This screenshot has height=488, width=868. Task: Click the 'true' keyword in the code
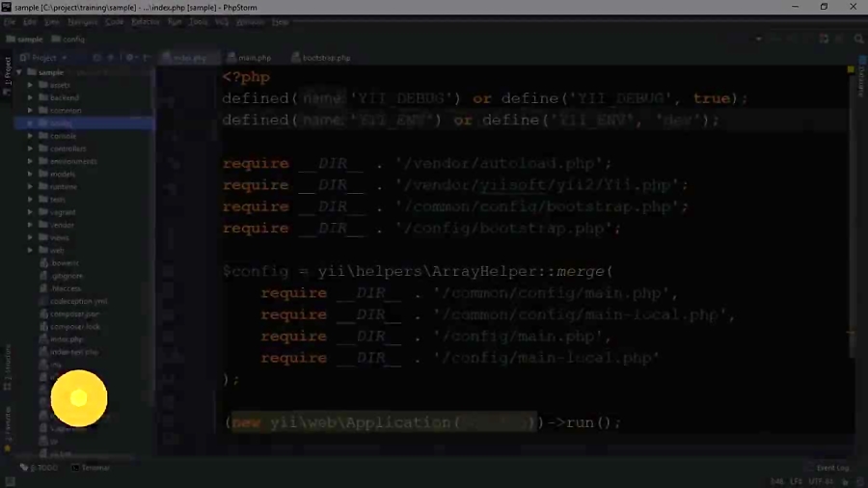[x=712, y=98]
